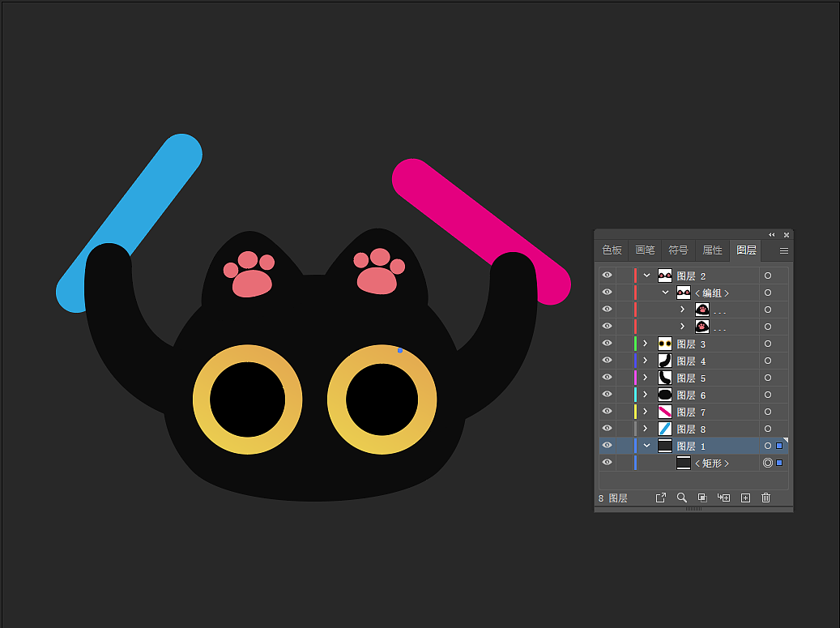Expand 图层 7 with its chevron
This screenshot has width=840, height=628.
pos(646,412)
